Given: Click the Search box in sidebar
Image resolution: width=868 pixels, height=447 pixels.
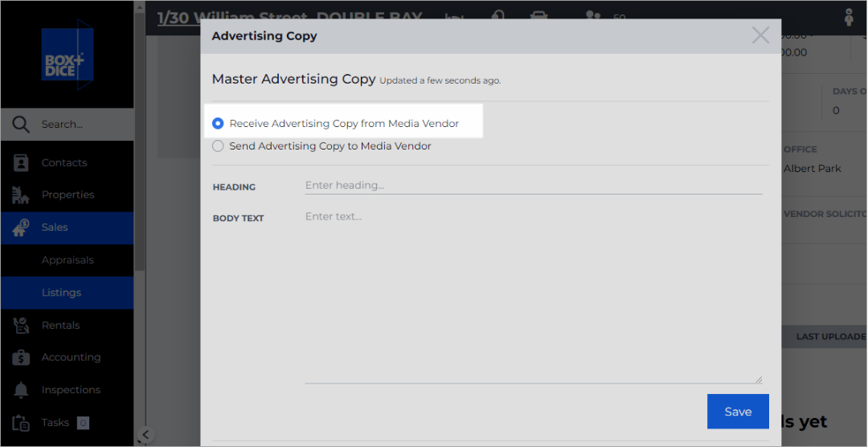Looking at the screenshot, I should point(67,124).
